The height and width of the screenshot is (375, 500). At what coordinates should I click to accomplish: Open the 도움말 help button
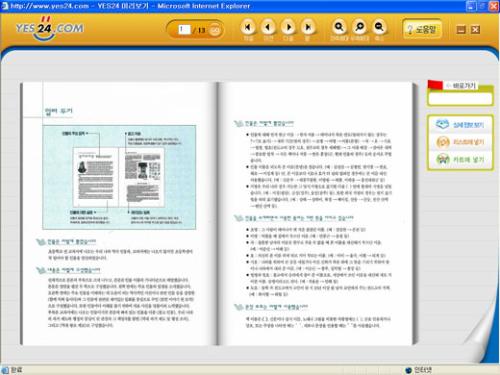[x=422, y=29]
